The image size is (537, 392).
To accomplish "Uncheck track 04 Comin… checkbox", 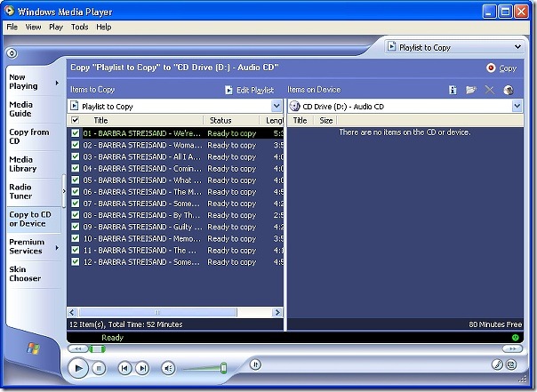I will [75, 168].
